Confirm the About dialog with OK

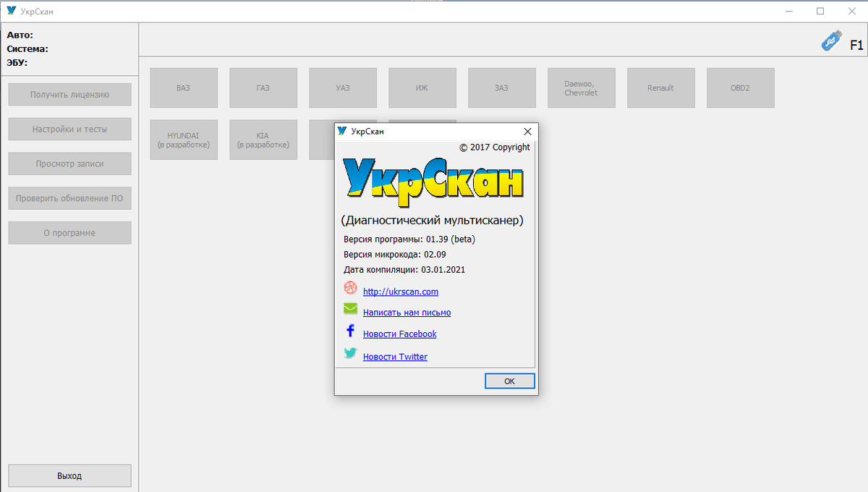[x=510, y=381]
